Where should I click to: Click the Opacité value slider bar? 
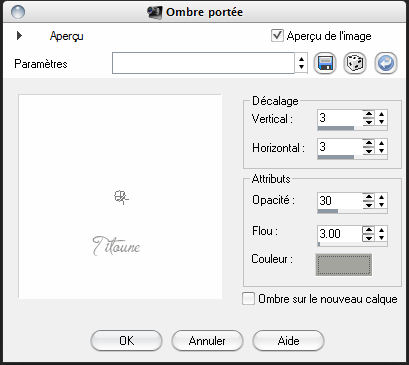tap(352, 211)
